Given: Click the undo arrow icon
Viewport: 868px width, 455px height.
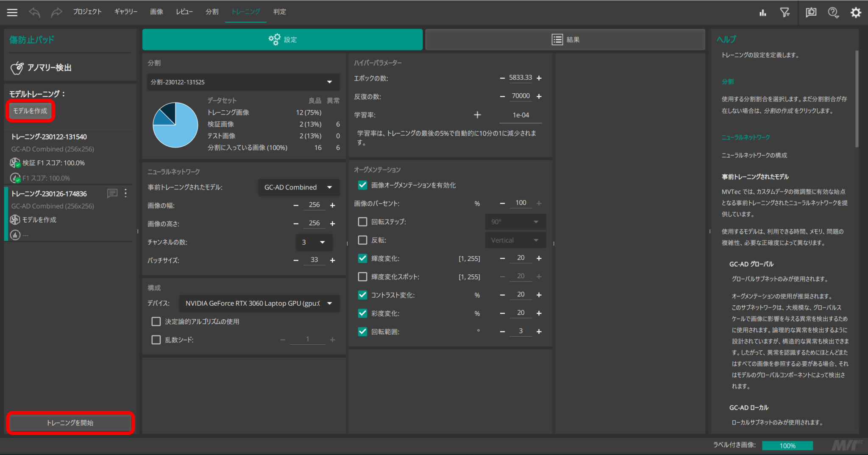Looking at the screenshot, I should pyautogui.click(x=34, y=12).
